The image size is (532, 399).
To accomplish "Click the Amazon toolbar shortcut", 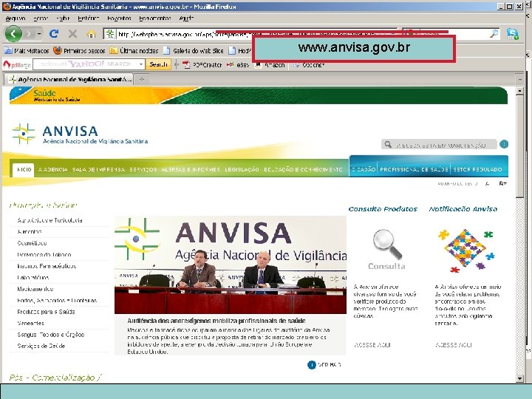I will (270, 64).
